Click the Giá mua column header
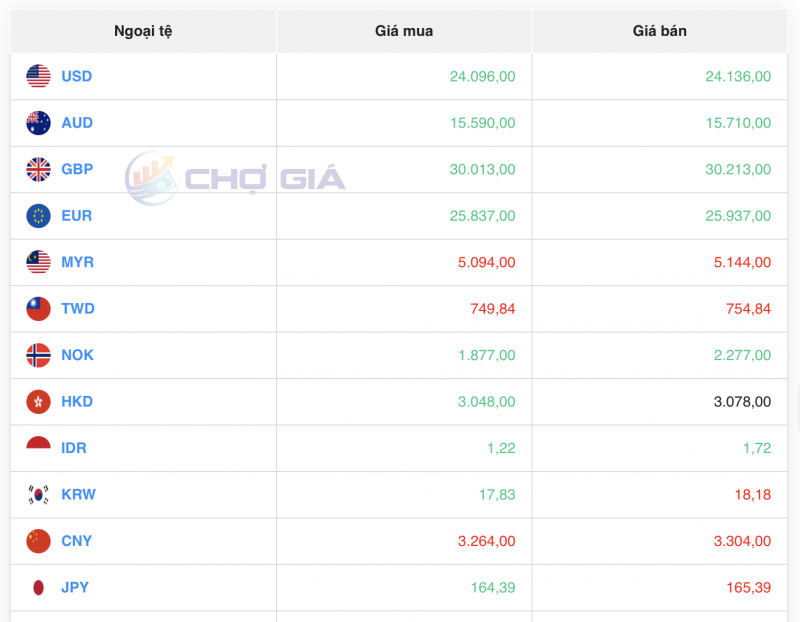The width and height of the screenshot is (800, 622). pos(404,31)
